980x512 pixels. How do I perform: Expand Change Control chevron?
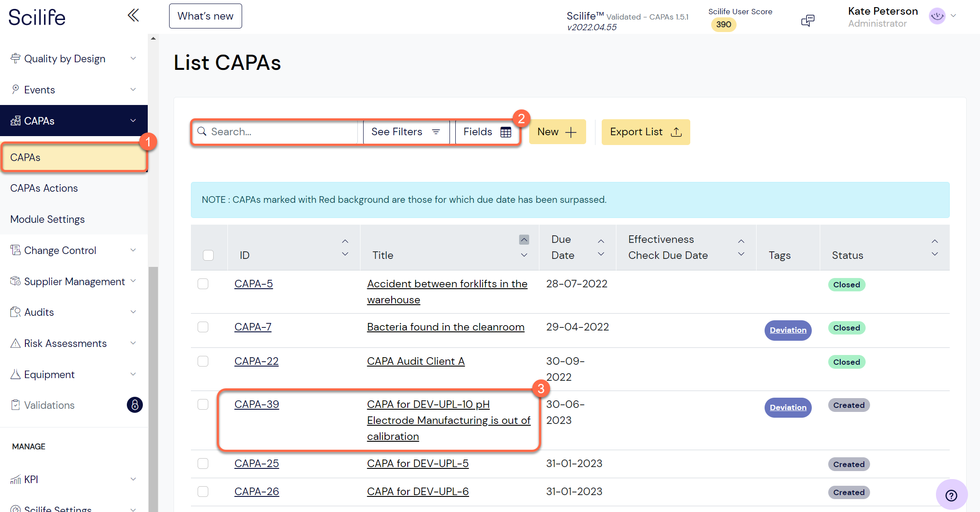click(x=133, y=250)
